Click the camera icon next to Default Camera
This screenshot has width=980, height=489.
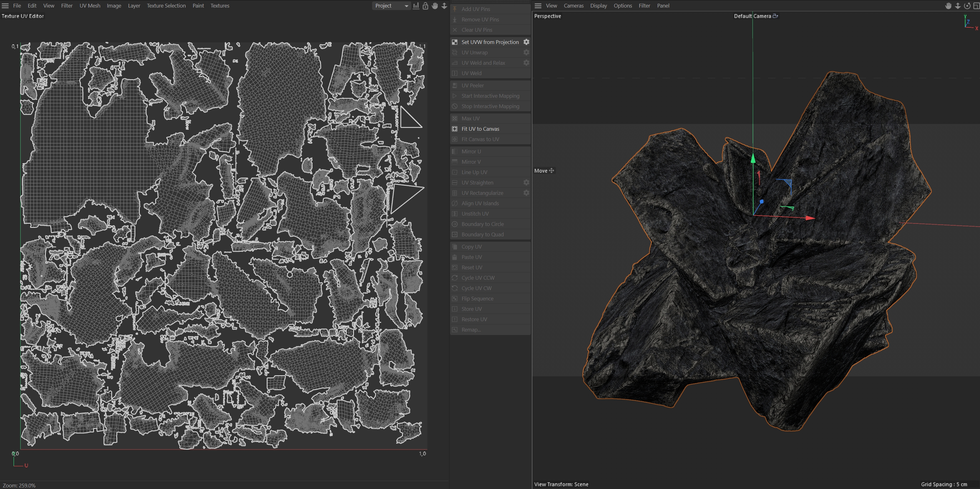click(x=775, y=16)
